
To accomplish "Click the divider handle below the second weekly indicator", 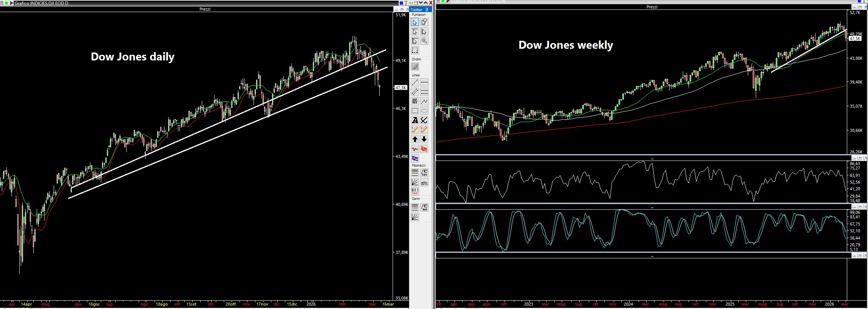I will pos(652,256).
